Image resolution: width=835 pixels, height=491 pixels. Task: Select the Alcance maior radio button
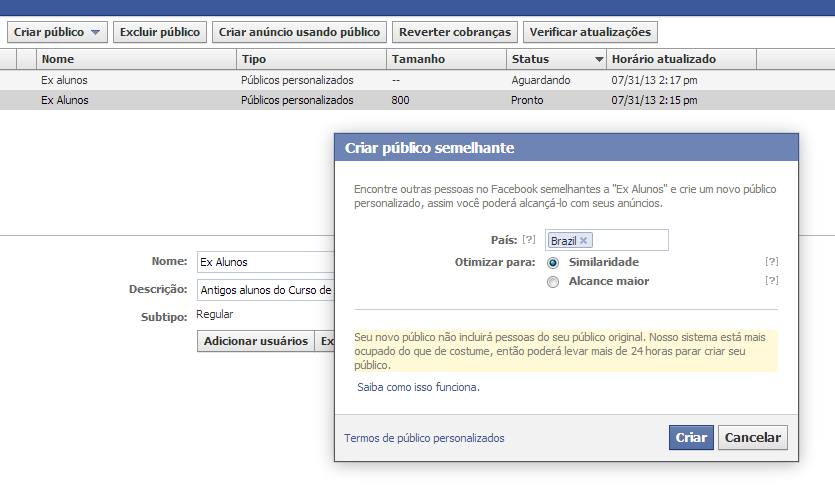553,282
